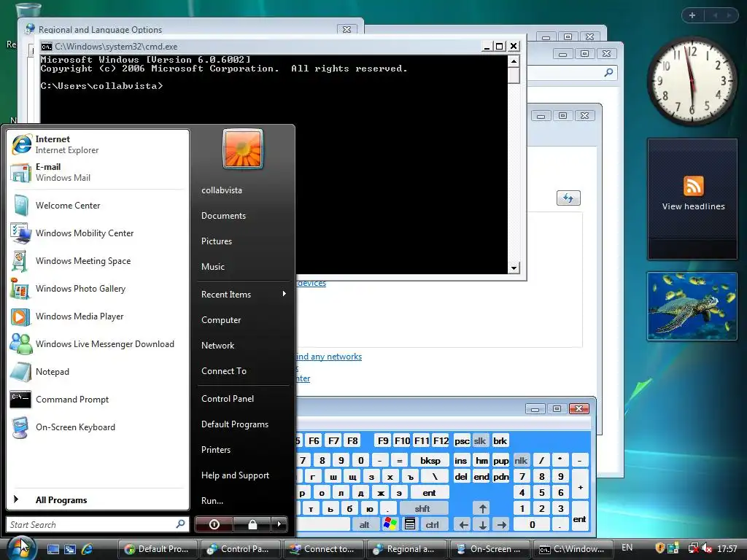Open Welcome Center icon
The height and width of the screenshot is (560, 747).
20,206
